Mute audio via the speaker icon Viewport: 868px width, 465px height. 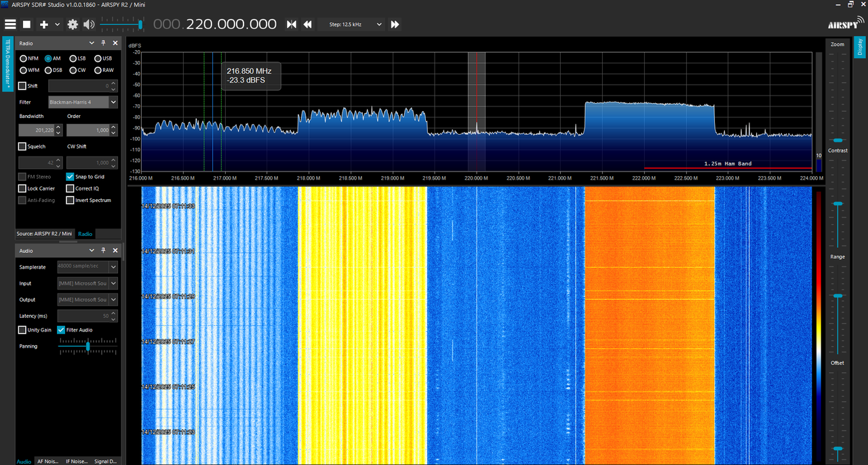coord(89,24)
